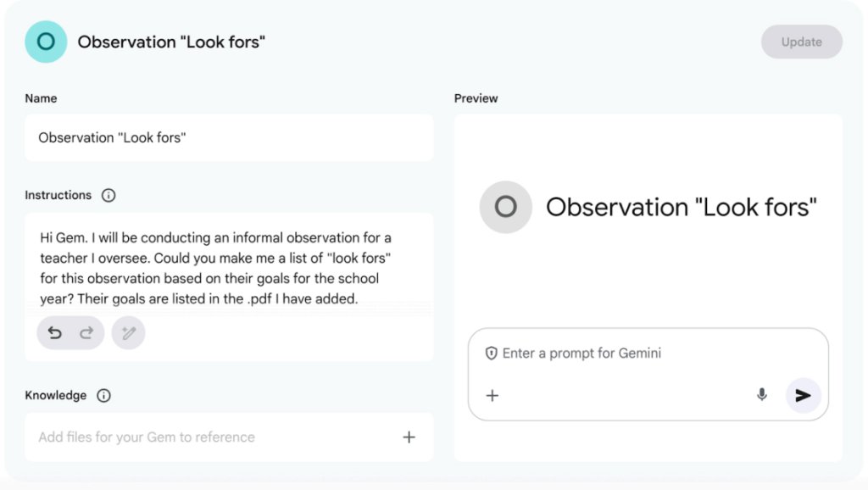Add a knowledge file with plus icon

(x=409, y=437)
